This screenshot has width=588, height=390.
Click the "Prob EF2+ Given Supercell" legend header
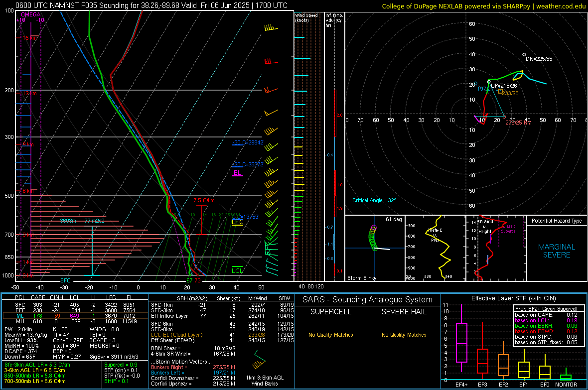pos(546,309)
